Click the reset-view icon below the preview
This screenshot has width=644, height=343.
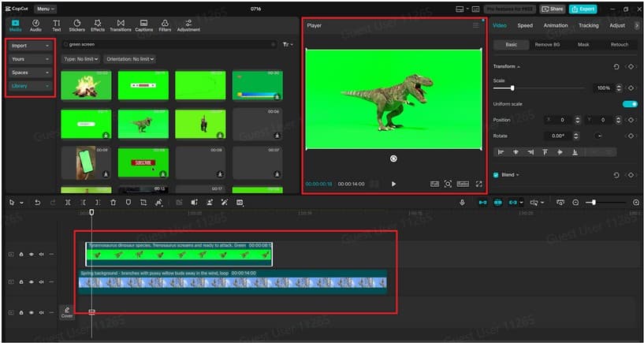point(393,158)
